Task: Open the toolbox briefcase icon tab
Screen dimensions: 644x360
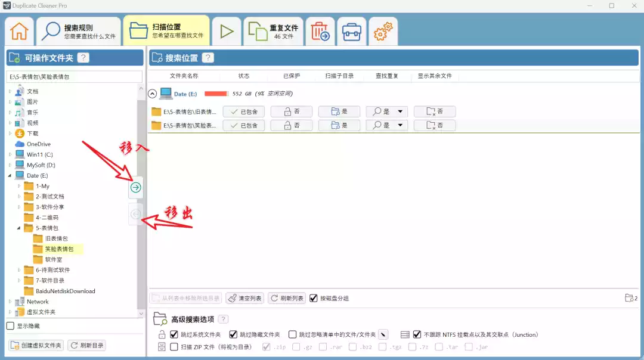Action: pyautogui.click(x=352, y=31)
